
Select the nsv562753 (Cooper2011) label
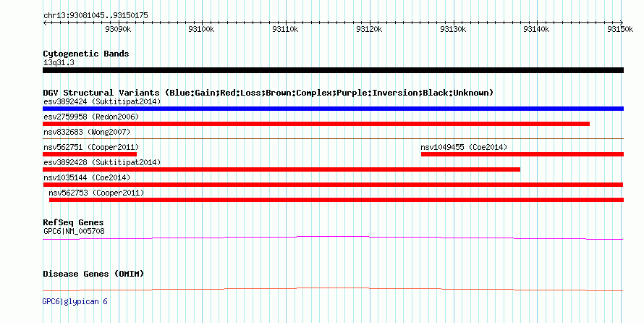[96, 193]
